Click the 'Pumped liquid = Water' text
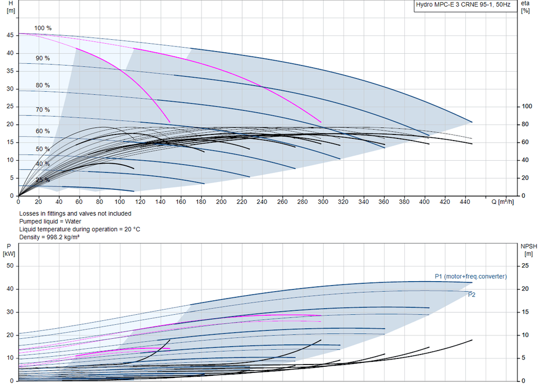 [x=50, y=222]
